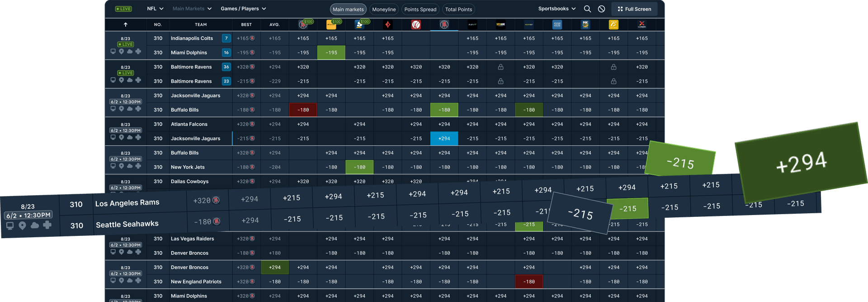This screenshot has height=302, width=868.
Task: Expand the Games / Players dropdown
Action: pyautogui.click(x=243, y=9)
